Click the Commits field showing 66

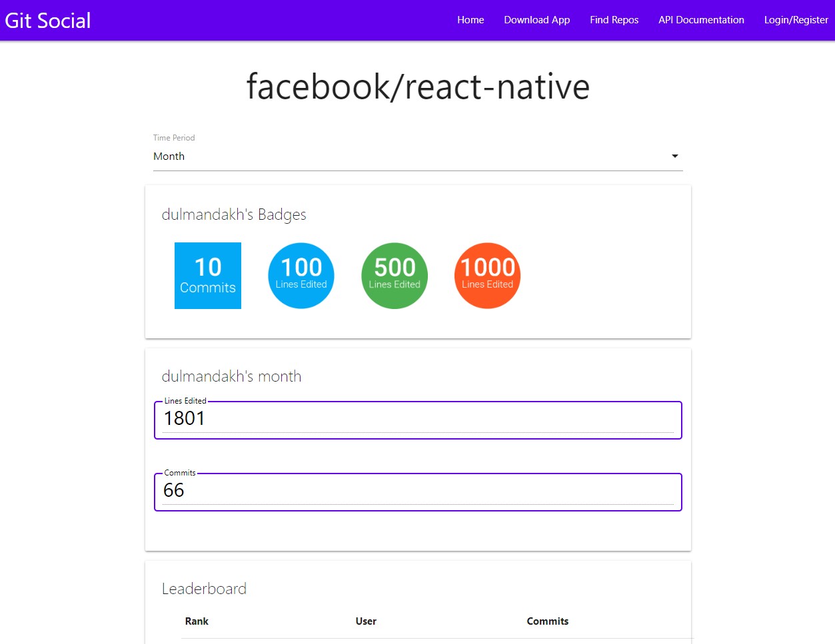pos(418,491)
